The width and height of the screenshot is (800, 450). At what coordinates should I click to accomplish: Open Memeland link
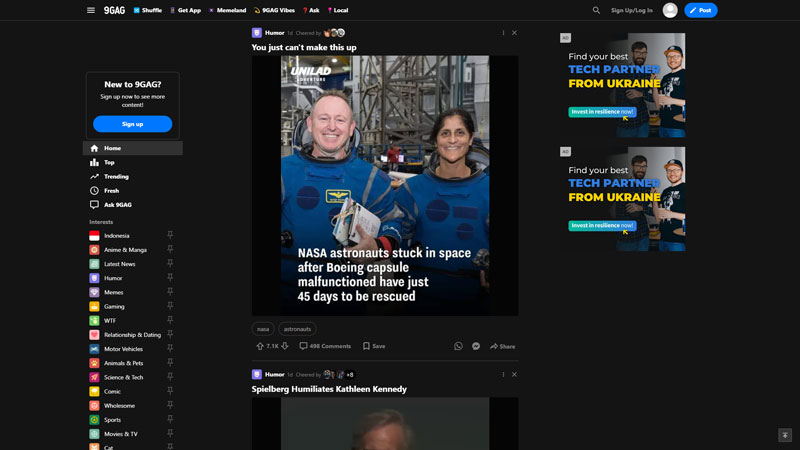tap(228, 10)
